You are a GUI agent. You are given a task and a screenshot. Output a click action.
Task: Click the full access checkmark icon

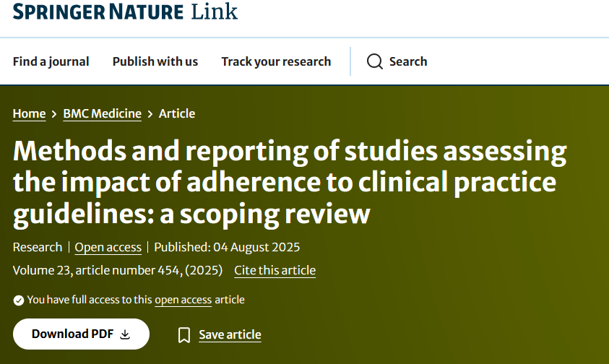tap(19, 300)
